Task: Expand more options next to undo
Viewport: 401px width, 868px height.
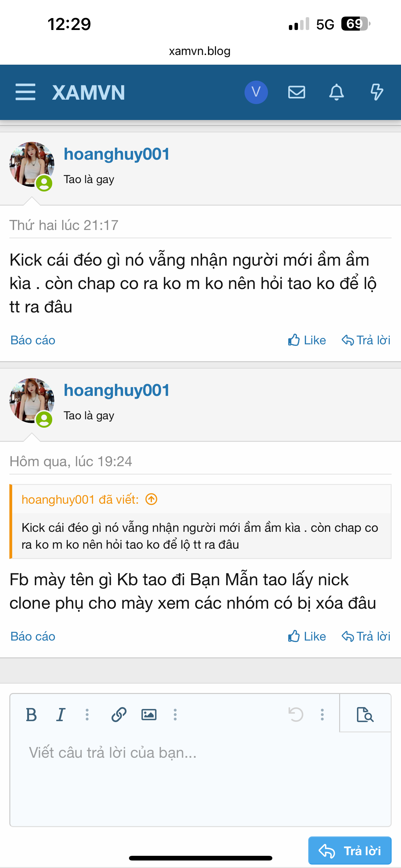Action: point(322,714)
